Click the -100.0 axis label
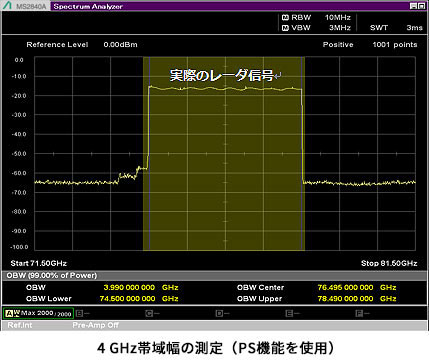The height and width of the screenshot is (360, 429). click(19, 247)
